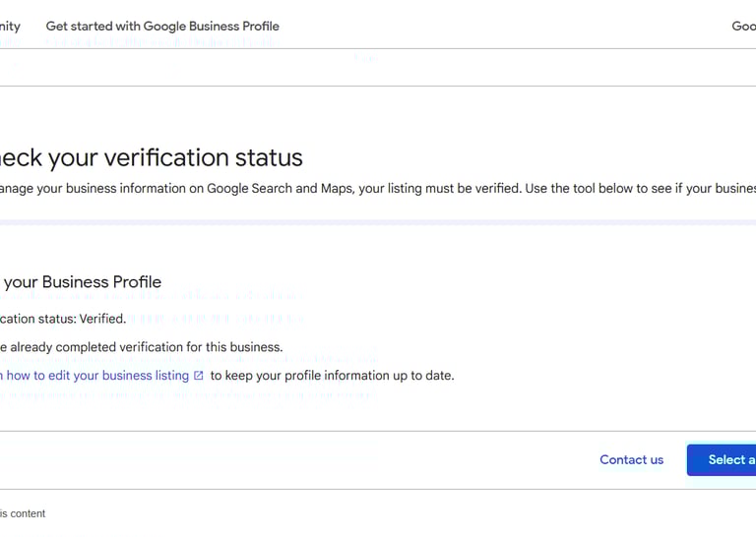Viewport: 756px width, 537px height.
Task: Click the external-link icon beside the edit listing link
Action: click(x=199, y=376)
